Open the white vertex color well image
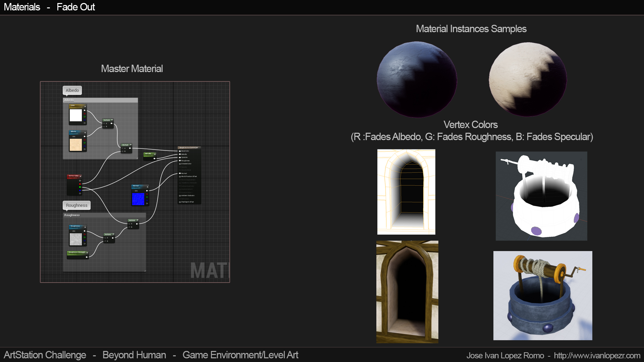 coord(541,196)
